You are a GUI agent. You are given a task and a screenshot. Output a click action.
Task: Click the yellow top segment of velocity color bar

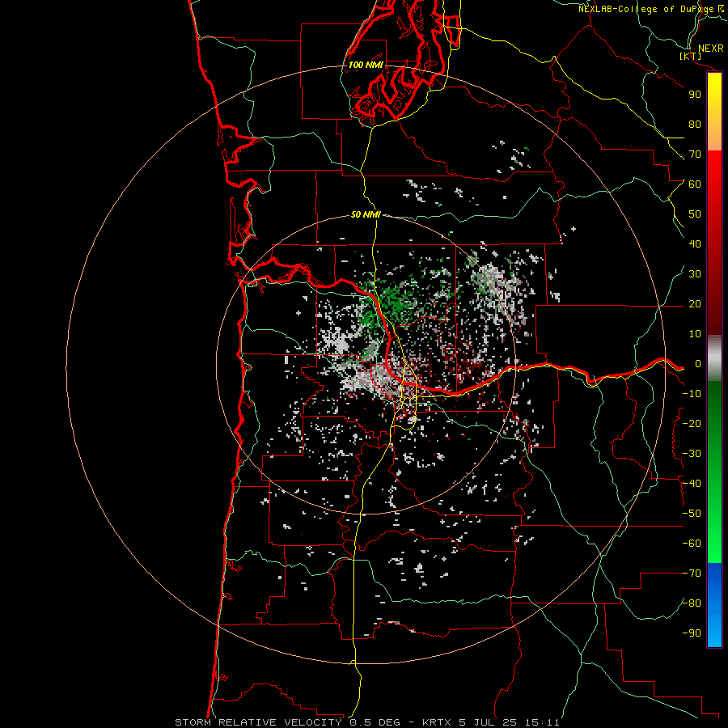point(714,112)
